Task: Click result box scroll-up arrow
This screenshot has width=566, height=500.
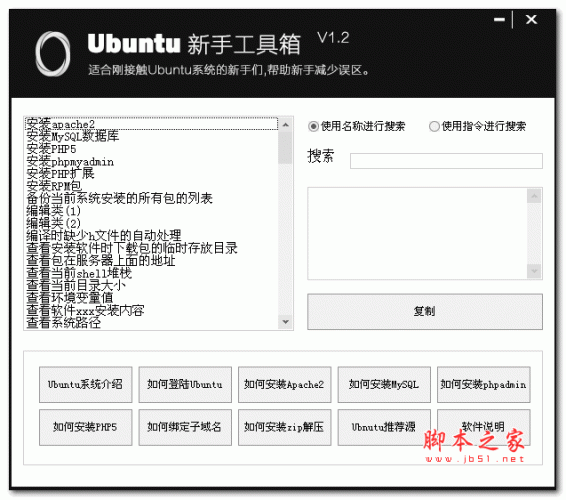Action: (534, 196)
